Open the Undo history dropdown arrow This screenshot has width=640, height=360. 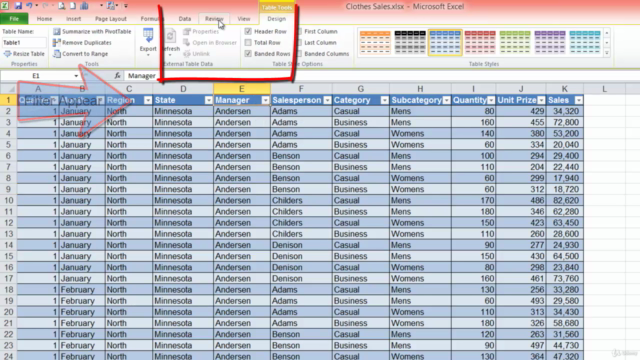(x=36, y=6)
